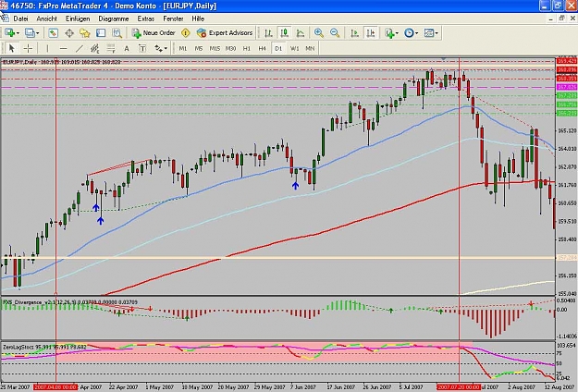This screenshot has width=578, height=392.
Task: Select the text label 'T' tool
Action: [142, 48]
